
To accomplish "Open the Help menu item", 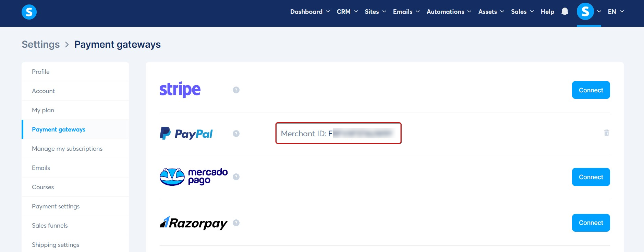I will point(547,12).
